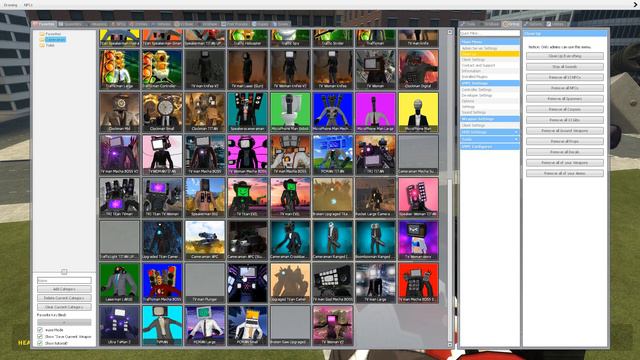Image resolution: width=640 pixels, height=360 pixels.
Task: Select the magenta TV Woman Mecha BOSS thumbnail
Action: [248, 155]
